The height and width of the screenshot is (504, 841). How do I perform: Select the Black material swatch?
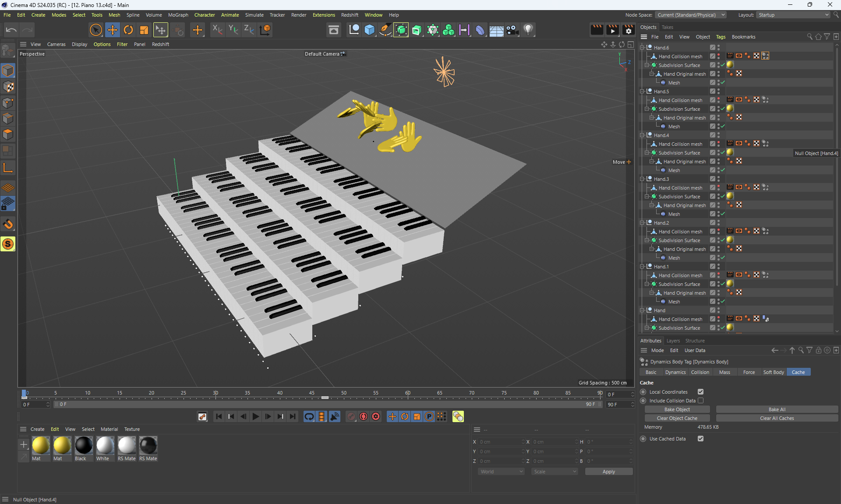pos(83,446)
